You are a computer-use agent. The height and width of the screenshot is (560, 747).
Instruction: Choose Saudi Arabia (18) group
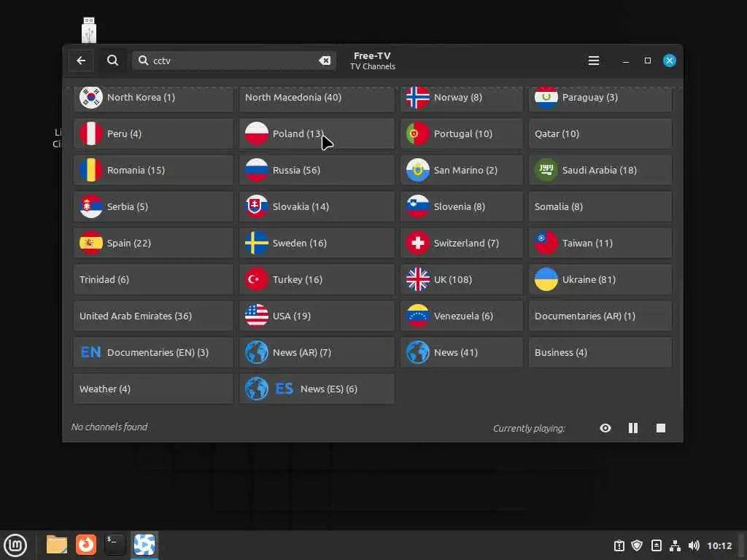coord(600,170)
